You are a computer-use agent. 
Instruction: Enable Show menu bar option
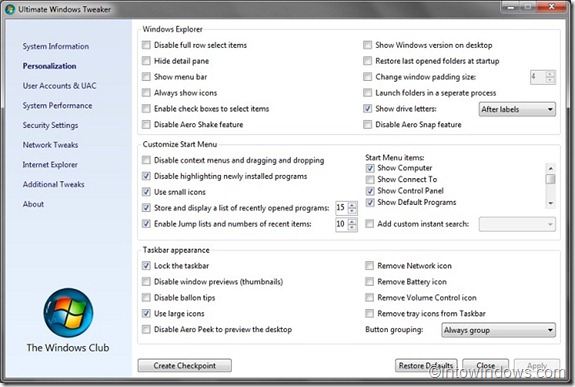(x=146, y=77)
